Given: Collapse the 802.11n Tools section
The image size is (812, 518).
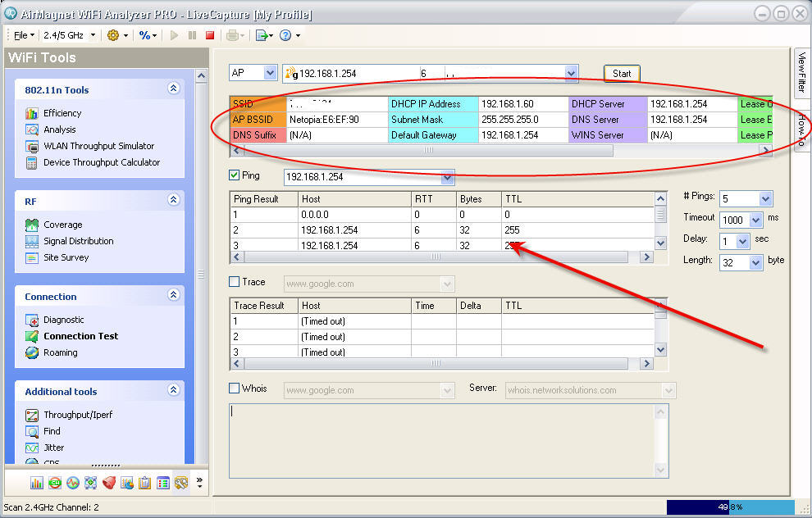Looking at the screenshot, I should pos(174,89).
